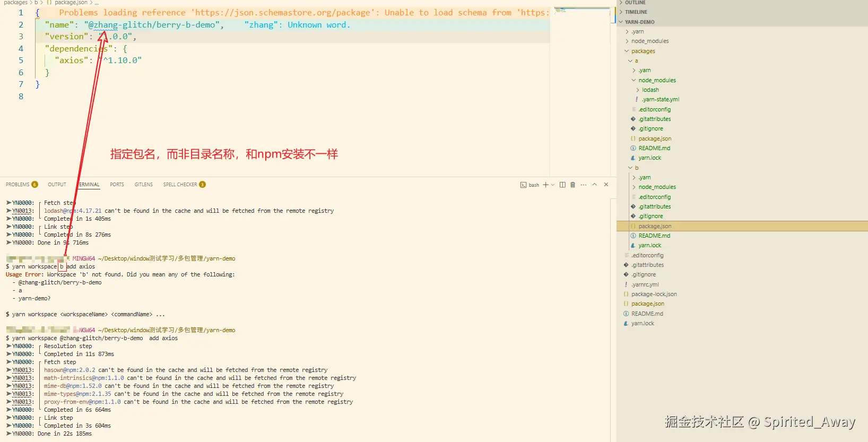Expand the OUTLINE section
The image size is (868, 442).
point(635,3)
